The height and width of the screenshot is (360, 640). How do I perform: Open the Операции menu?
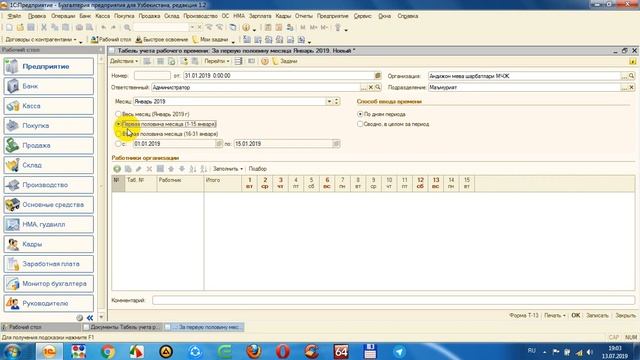[x=63, y=16]
